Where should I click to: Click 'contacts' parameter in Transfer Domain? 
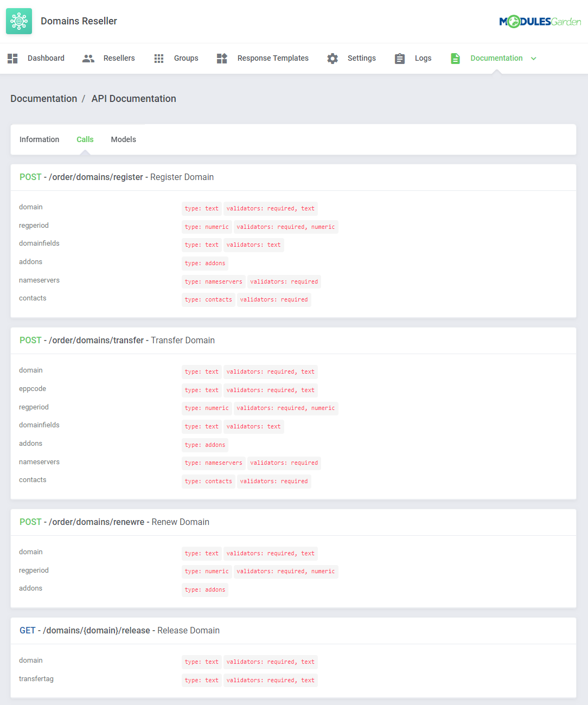pos(33,480)
